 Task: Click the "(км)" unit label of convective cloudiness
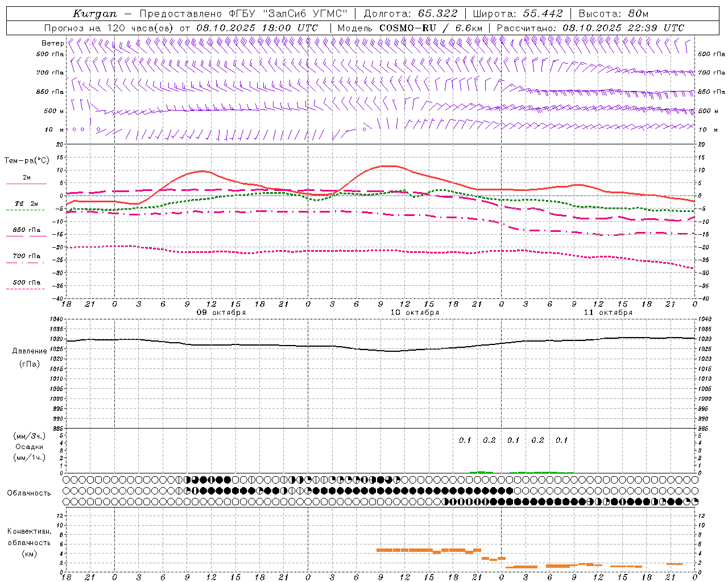pyautogui.click(x=30, y=554)
